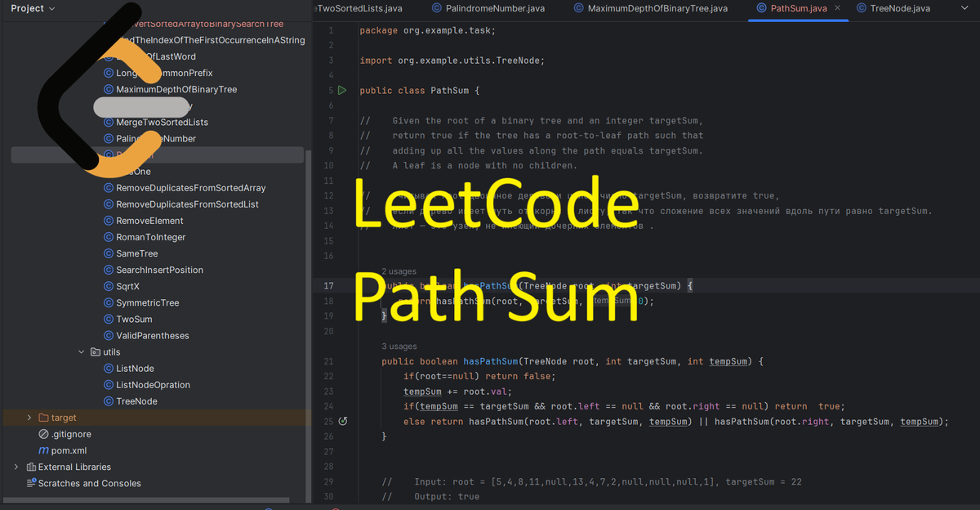980x510 pixels.
Task: Click the project panel horizontal scrollbar
Action: [x=145, y=499]
